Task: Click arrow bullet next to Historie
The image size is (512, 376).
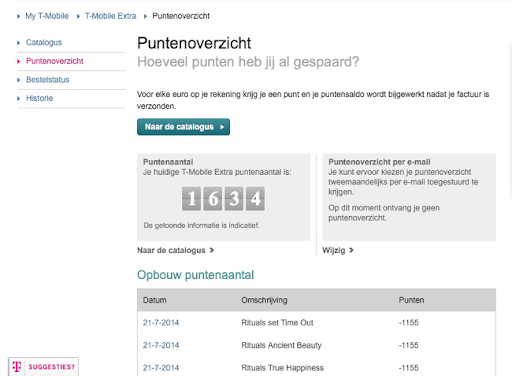Action: point(19,99)
